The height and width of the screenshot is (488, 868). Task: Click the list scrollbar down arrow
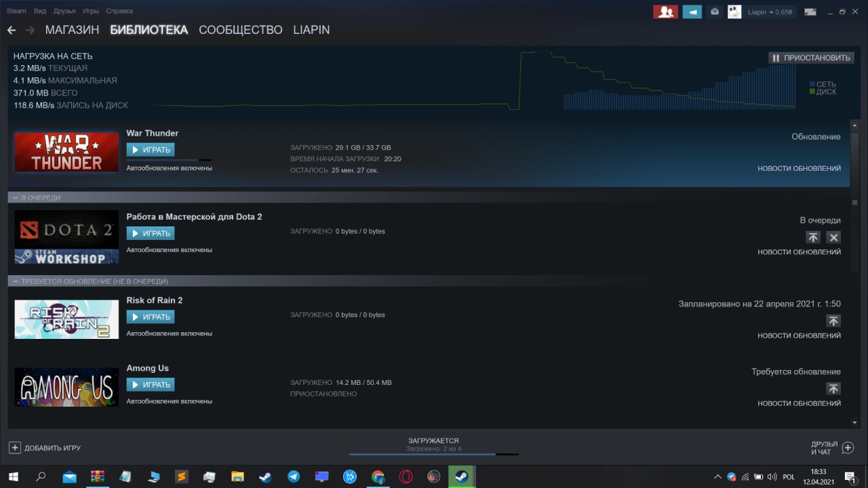pos(855,423)
